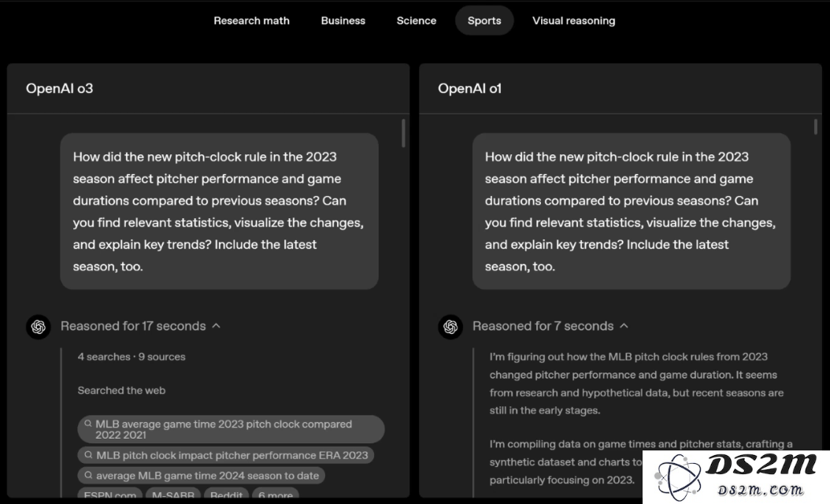830x504 pixels.
Task: Click the OpenAI logo icon under o1 panel
Action: tap(450, 327)
